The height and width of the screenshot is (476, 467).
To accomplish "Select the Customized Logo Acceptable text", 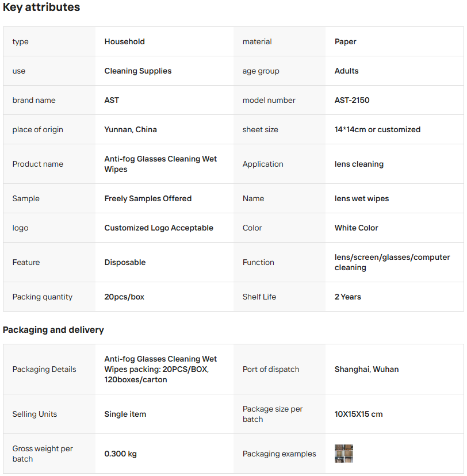I will [159, 228].
